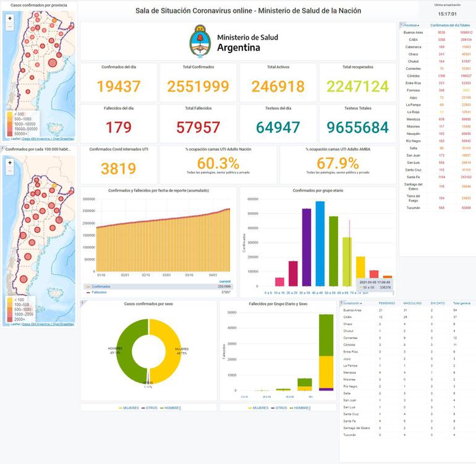Sort by the 'Total general' column header
Viewport: 476px width, 464px height.
(461, 303)
